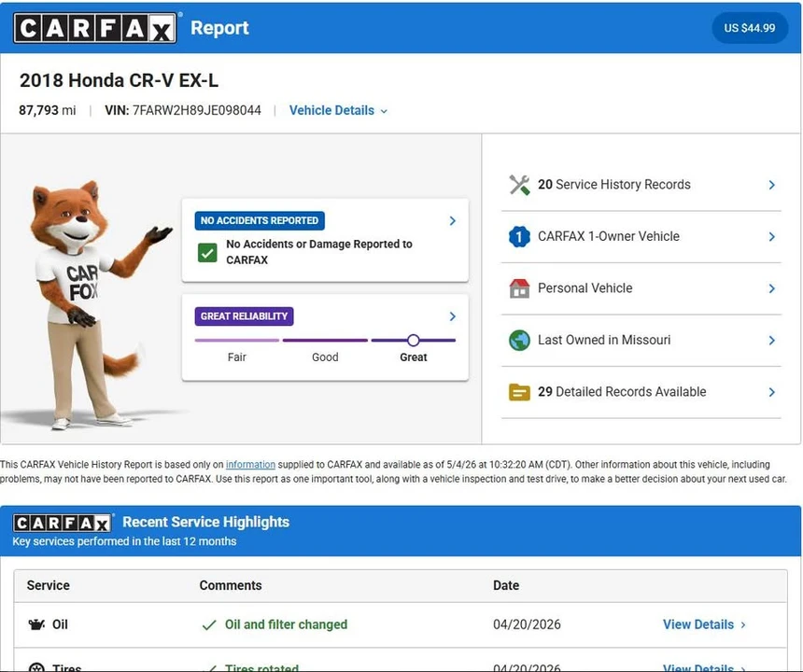
Task: Click the 87,793 mi mileage text
Action: click(x=47, y=110)
